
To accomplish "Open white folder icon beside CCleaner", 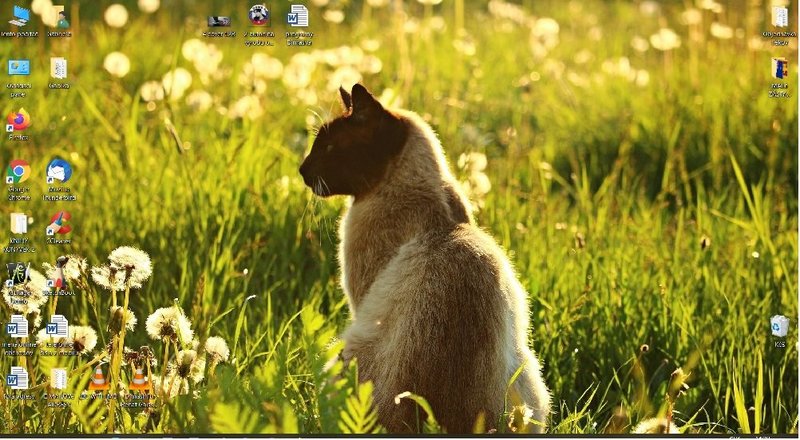I will pos(18,224).
